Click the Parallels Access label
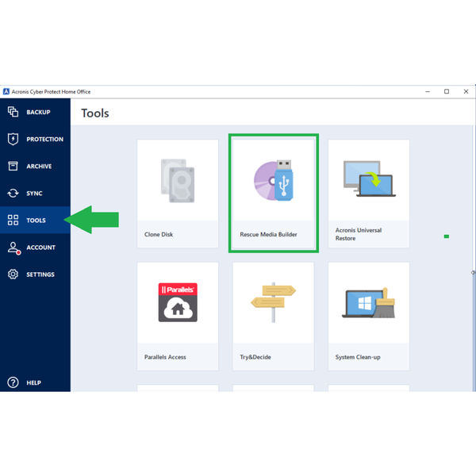The height and width of the screenshot is (476, 476). 165,357
